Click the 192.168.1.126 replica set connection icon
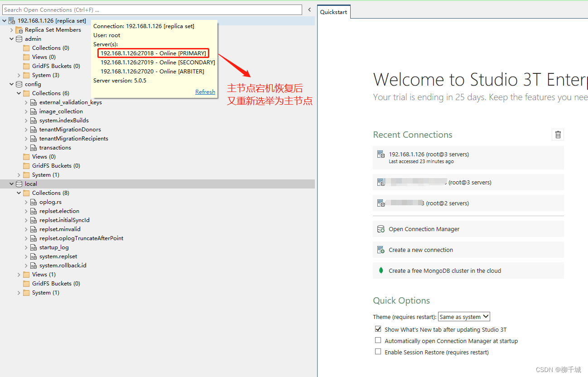Screen dimensions: 588x377 click(x=12, y=21)
